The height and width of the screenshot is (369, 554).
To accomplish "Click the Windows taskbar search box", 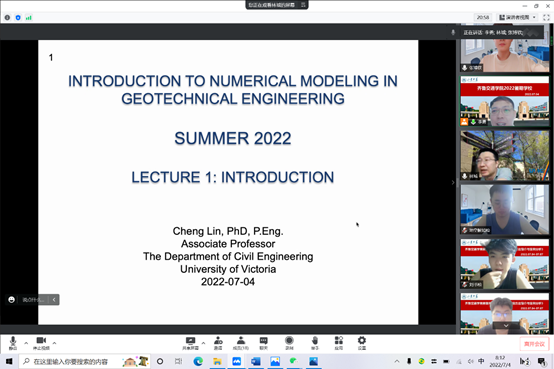I will click(85, 361).
